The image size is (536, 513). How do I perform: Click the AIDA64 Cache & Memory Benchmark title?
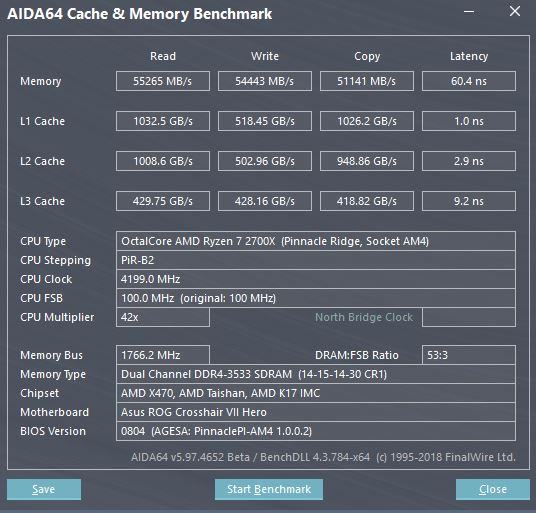(x=139, y=14)
